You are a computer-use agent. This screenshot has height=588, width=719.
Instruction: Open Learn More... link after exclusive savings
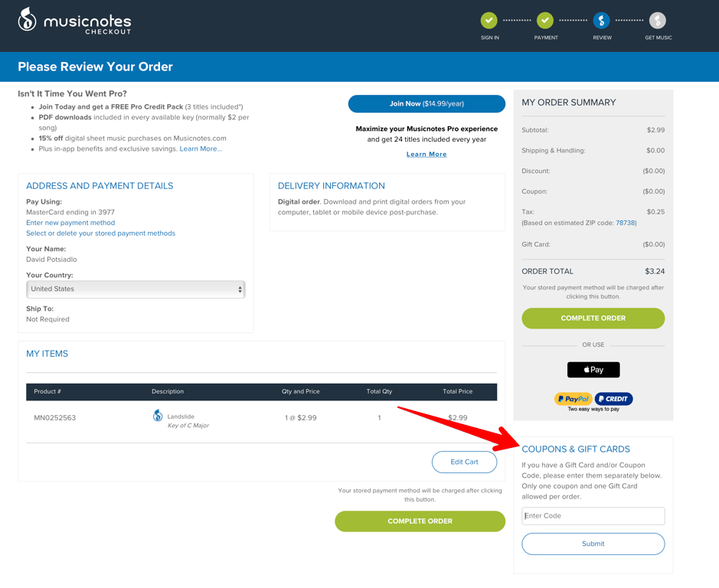click(x=201, y=149)
